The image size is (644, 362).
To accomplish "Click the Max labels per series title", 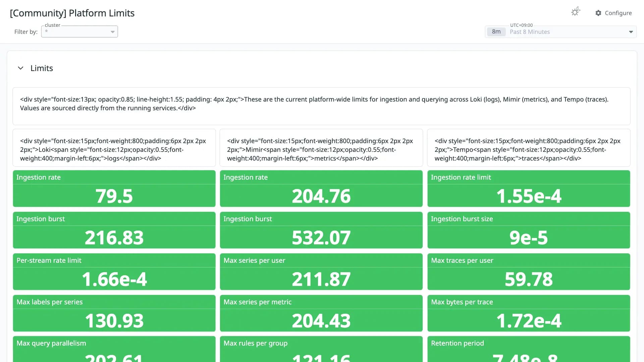I will coord(50,302).
